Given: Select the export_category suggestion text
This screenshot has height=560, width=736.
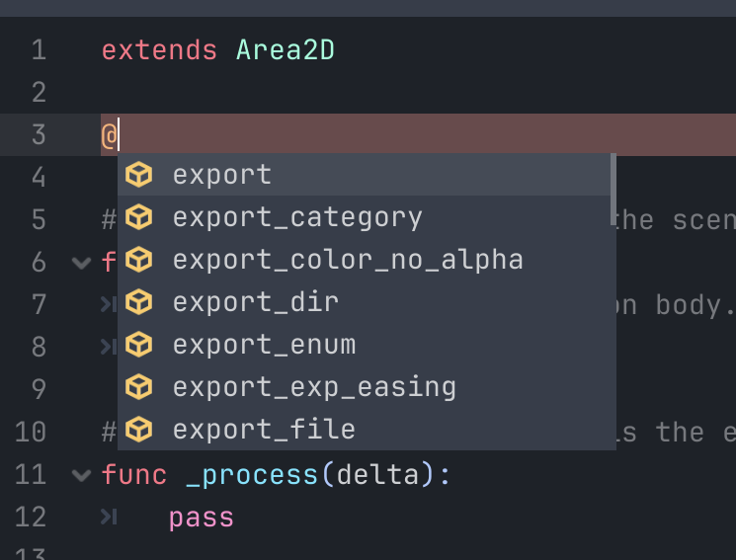Looking at the screenshot, I should tap(297, 217).
